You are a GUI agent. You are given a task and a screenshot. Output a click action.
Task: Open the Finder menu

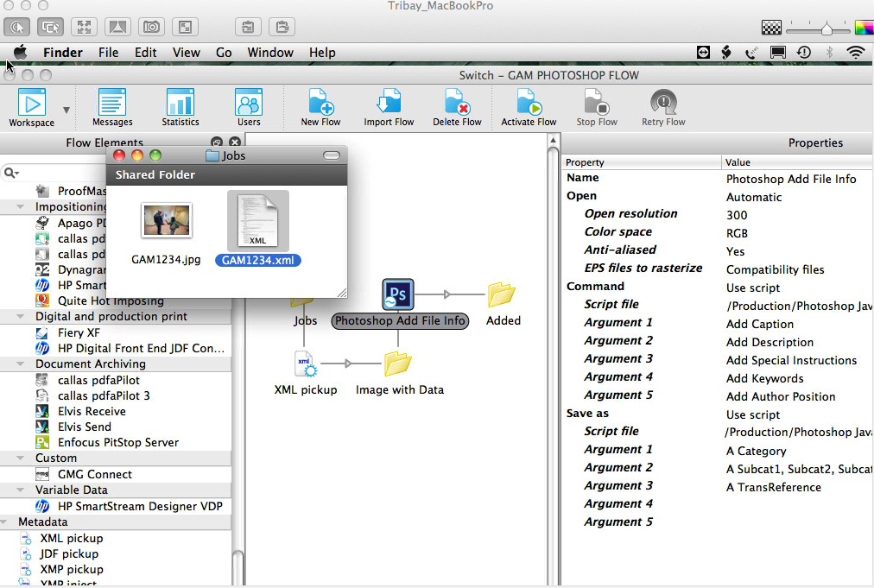point(63,53)
